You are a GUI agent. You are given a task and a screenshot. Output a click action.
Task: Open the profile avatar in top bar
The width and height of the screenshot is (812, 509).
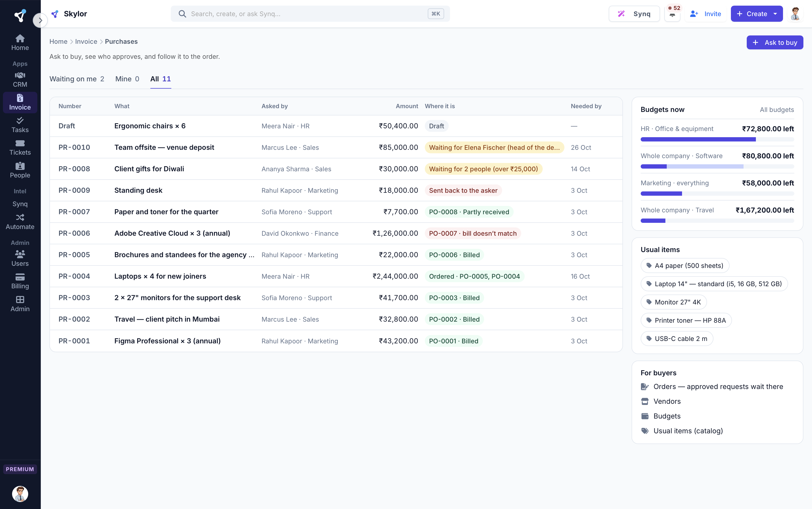[795, 14]
